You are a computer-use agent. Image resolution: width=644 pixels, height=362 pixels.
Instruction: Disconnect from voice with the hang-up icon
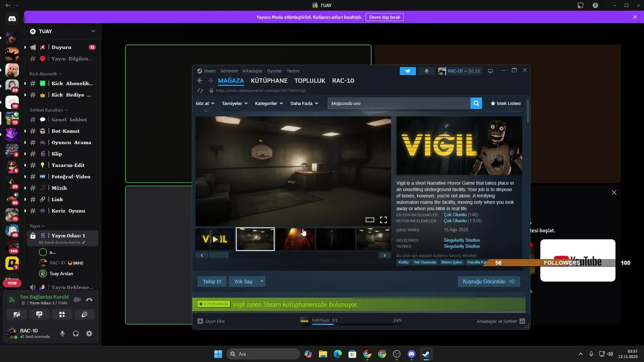pos(89,300)
